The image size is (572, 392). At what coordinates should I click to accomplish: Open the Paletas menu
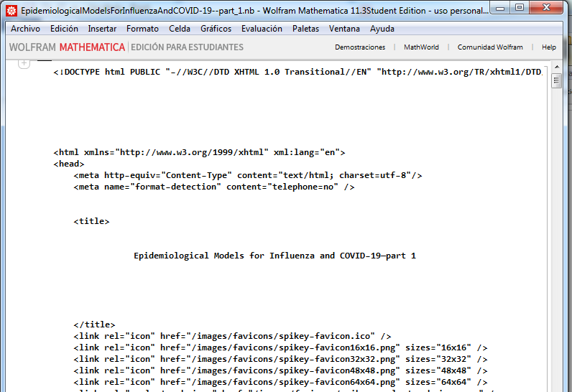(305, 29)
